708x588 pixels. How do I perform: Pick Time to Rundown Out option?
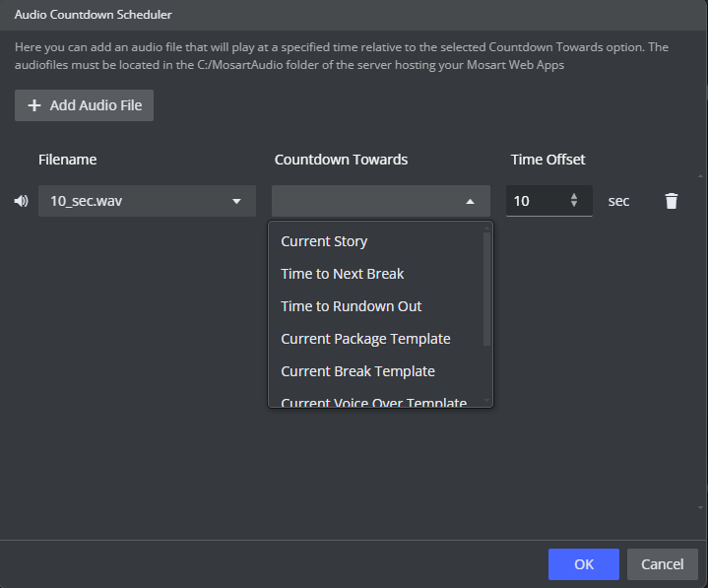[x=351, y=306]
